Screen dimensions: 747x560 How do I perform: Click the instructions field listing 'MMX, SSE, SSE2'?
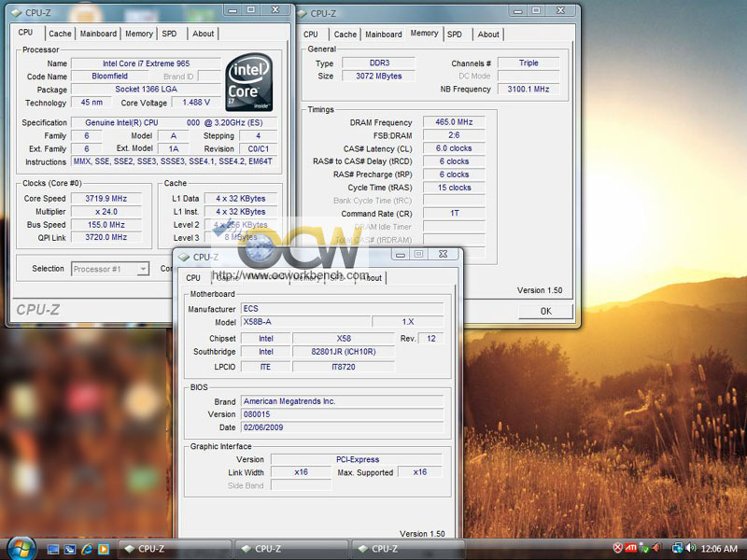tap(174, 161)
